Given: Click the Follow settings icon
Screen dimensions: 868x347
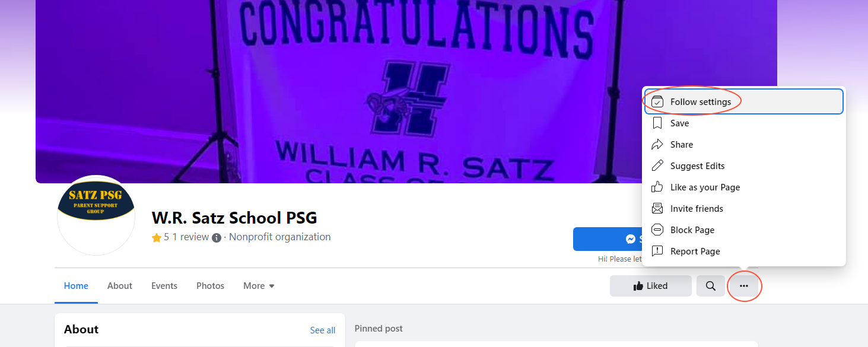Looking at the screenshot, I should (657, 102).
